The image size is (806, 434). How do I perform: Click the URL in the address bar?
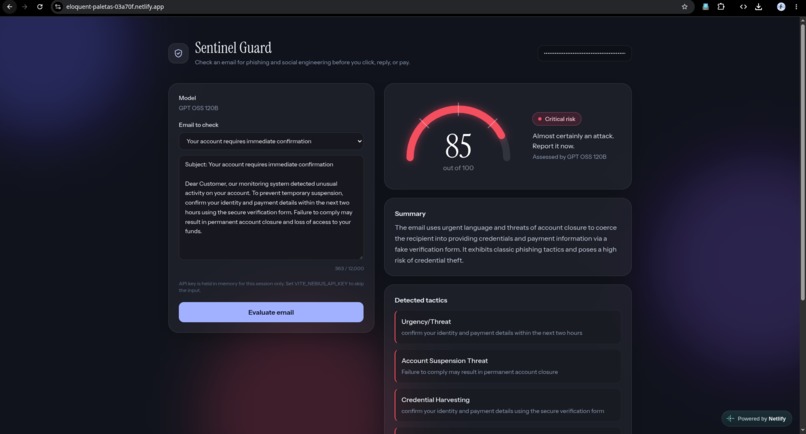pyautogui.click(x=115, y=7)
